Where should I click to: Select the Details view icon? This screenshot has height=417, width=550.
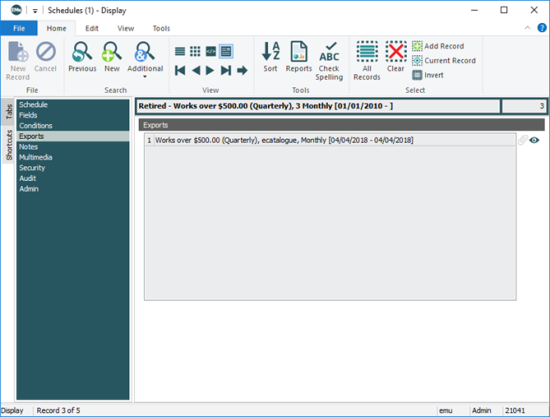[x=226, y=52]
